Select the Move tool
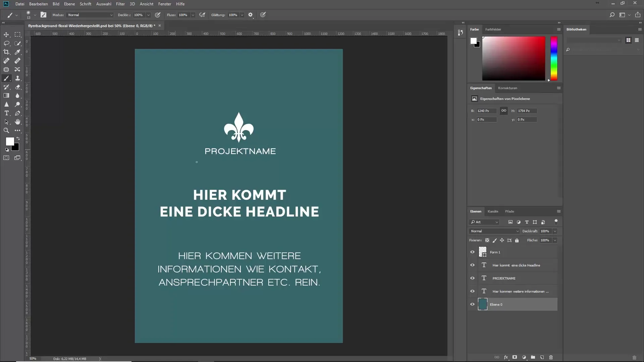The height and width of the screenshot is (362, 644). [6, 35]
